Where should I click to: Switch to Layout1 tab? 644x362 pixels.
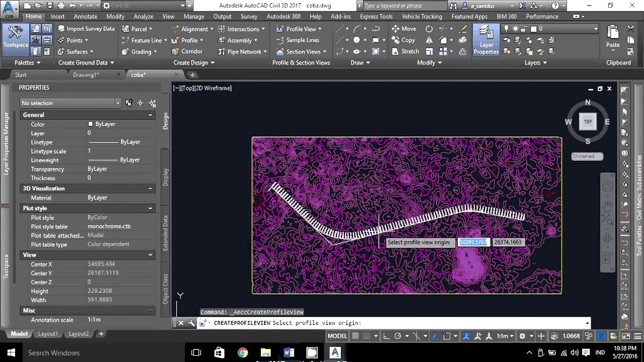48,334
